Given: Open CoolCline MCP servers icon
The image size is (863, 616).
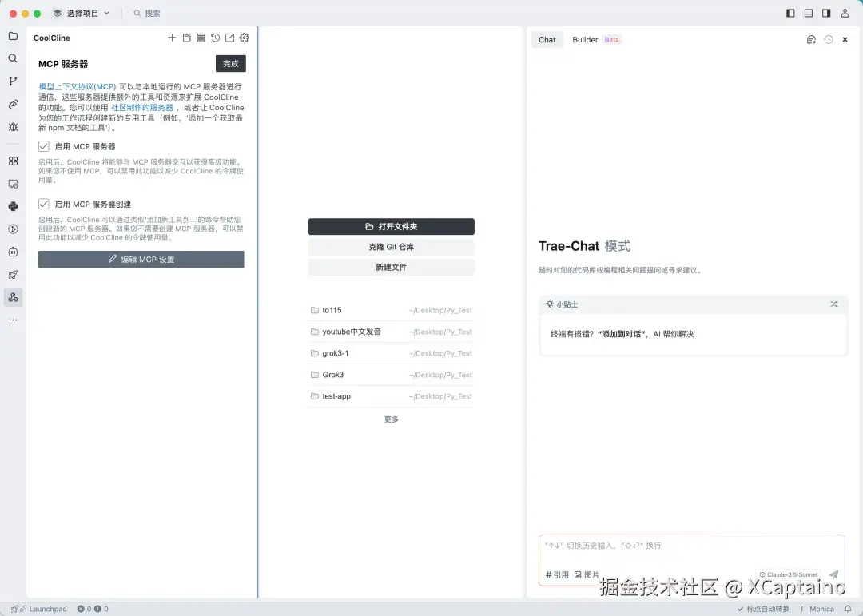Looking at the screenshot, I should 201,38.
